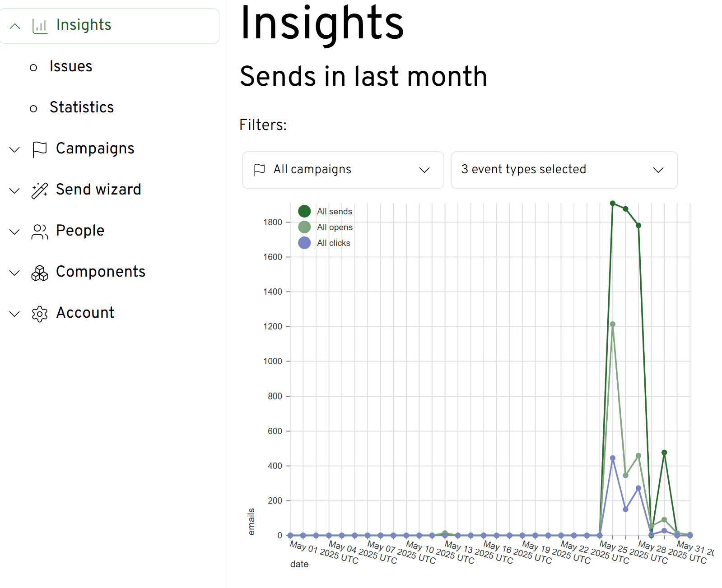Image resolution: width=722 pixels, height=588 pixels.
Task: Click the All clicks purple legend swatch
Action: pyautogui.click(x=304, y=243)
